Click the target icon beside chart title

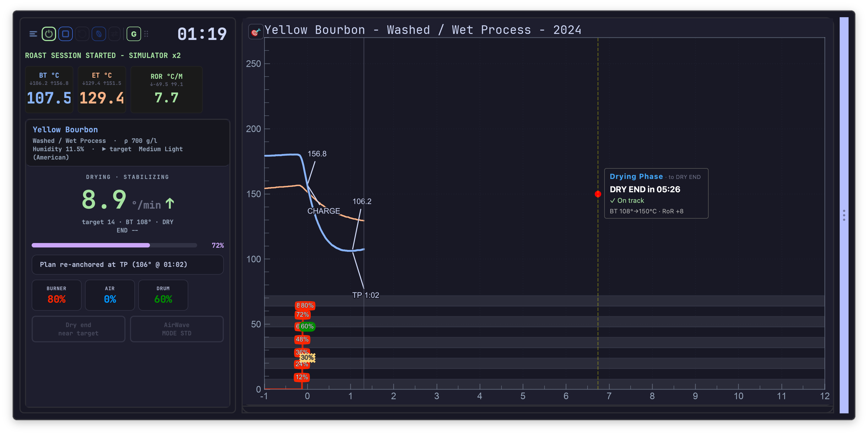click(256, 32)
